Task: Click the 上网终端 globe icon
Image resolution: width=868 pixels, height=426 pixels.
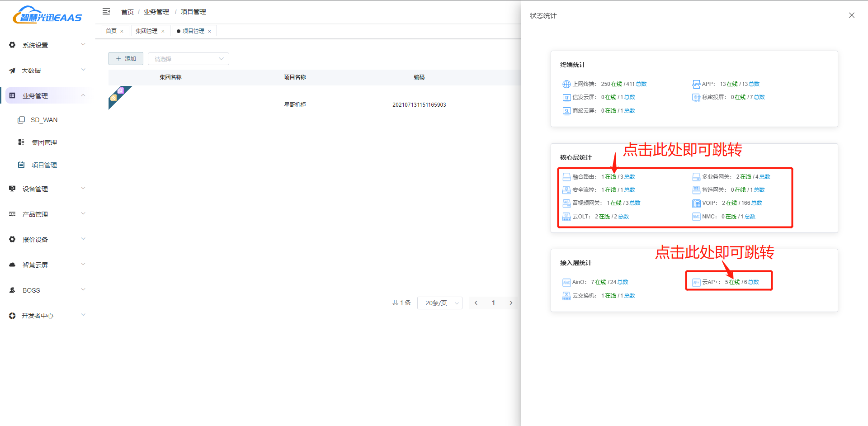Action: click(566, 84)
